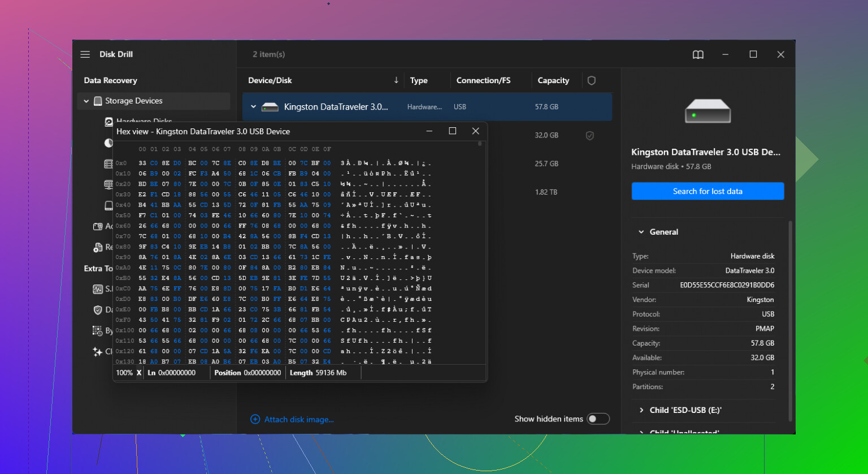
Task: Click the Search for lost data button
Action: [708, 191]
